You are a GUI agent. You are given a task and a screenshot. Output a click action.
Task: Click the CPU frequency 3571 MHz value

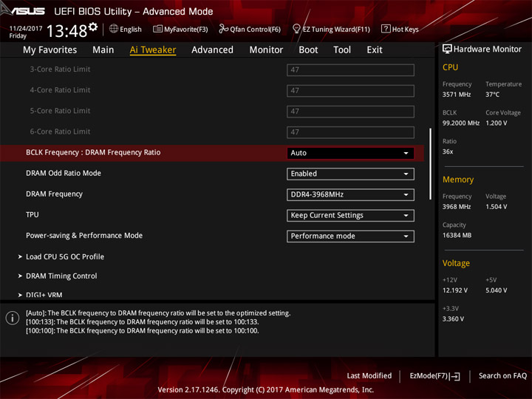pos(457,95)
